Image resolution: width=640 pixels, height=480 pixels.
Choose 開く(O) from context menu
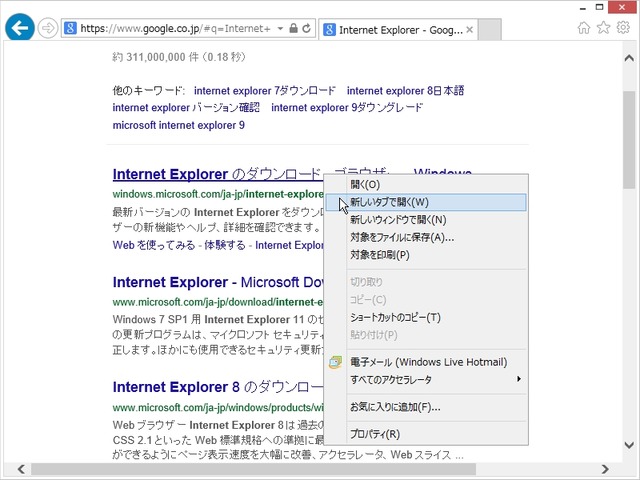[426, 184]
